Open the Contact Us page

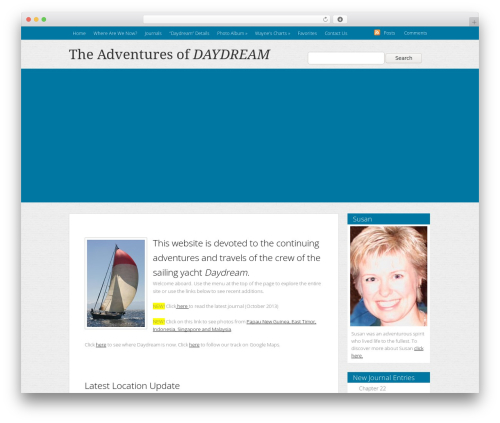pos(336,33)
